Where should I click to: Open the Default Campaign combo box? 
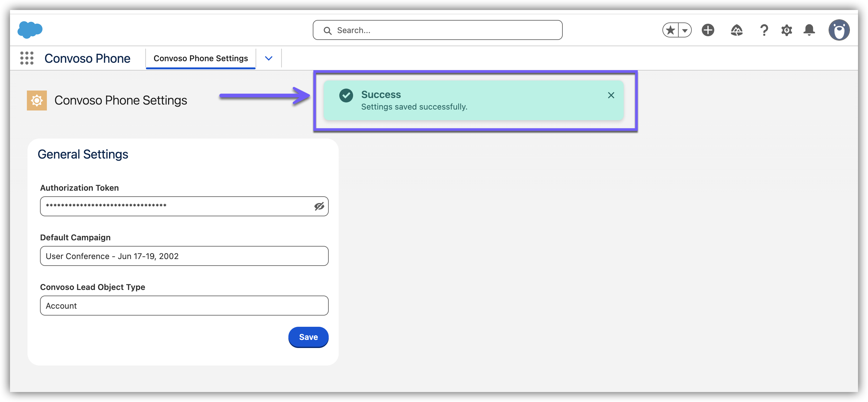click(x=184, y=256)
